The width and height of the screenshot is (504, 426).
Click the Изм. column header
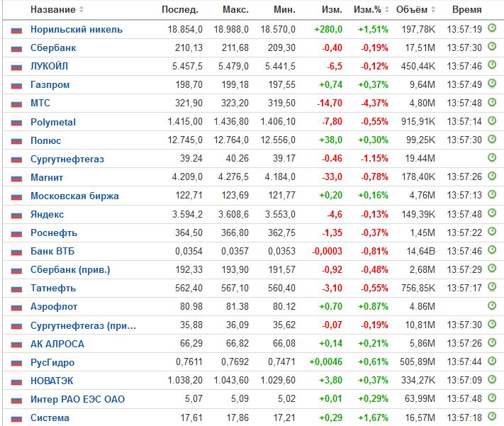(x=332, y=10)
